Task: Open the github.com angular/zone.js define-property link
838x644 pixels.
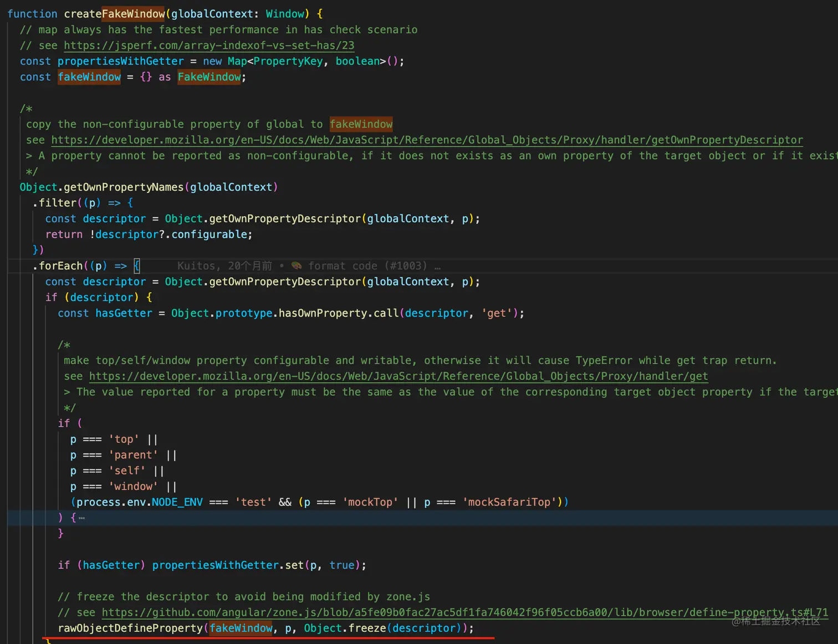Action: 465,612
